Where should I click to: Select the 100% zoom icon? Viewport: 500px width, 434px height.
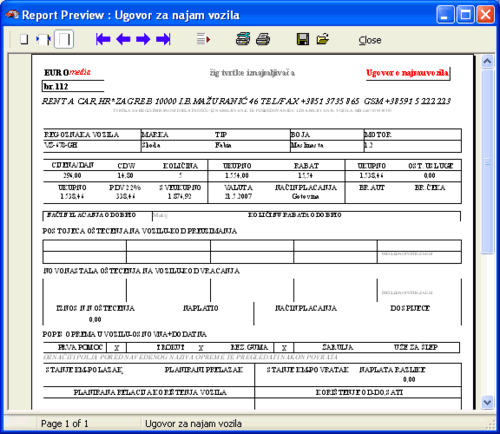[43, 39]
